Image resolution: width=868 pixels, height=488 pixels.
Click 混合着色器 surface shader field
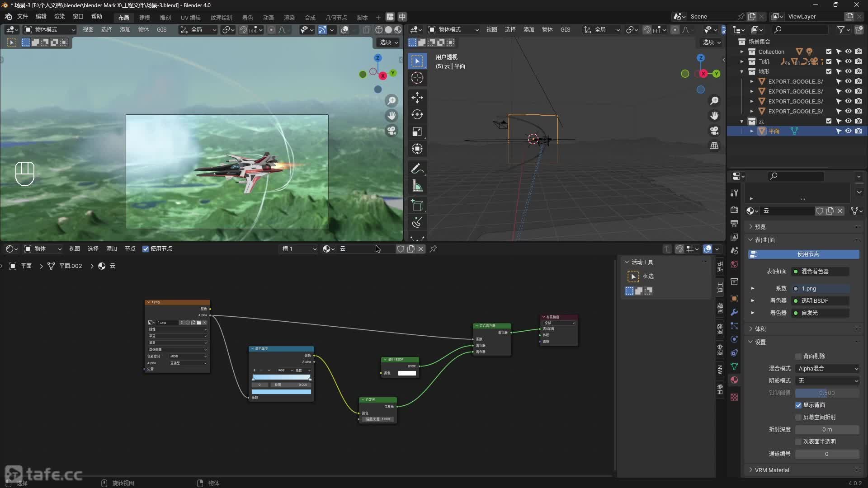coord(821,271)
